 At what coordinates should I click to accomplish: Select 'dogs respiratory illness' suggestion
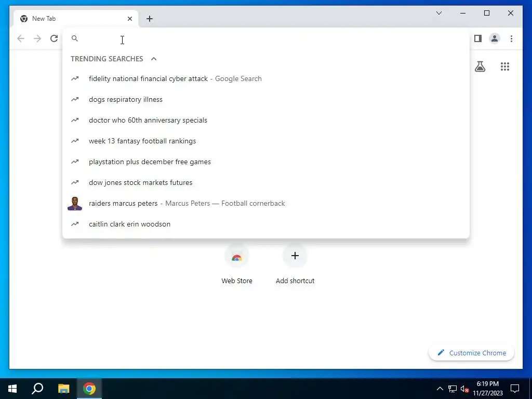coord(266,99)
